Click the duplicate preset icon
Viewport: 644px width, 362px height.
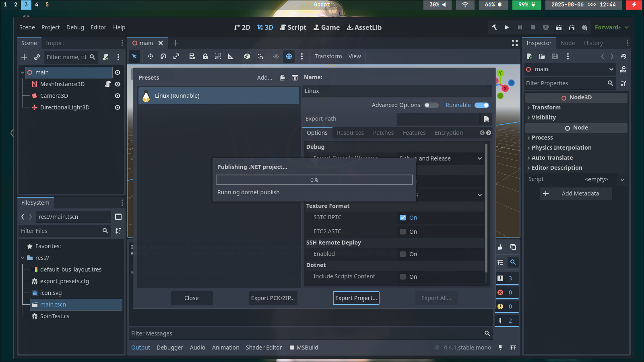coord(282,78)
